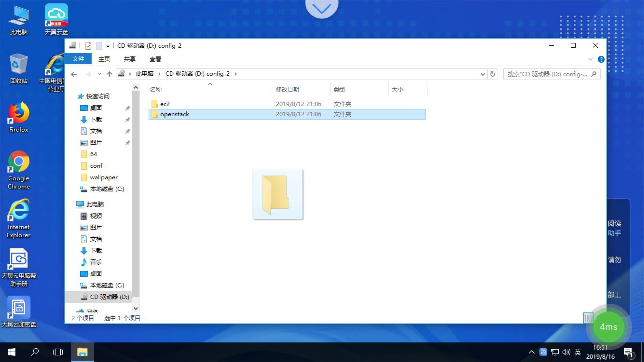This screenshot has height=362, width=644.
Task: Toggle the 快速访问 pin for 桌面
Action: 128,108
